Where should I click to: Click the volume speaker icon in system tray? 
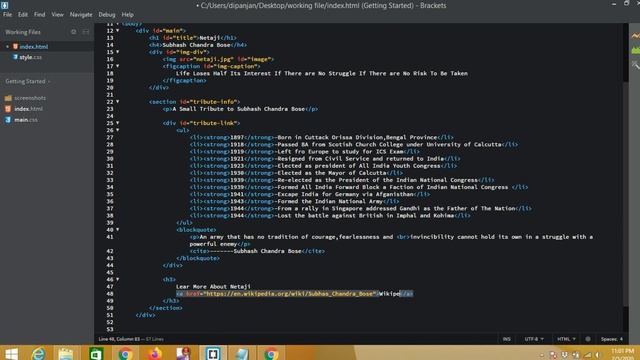599,355
